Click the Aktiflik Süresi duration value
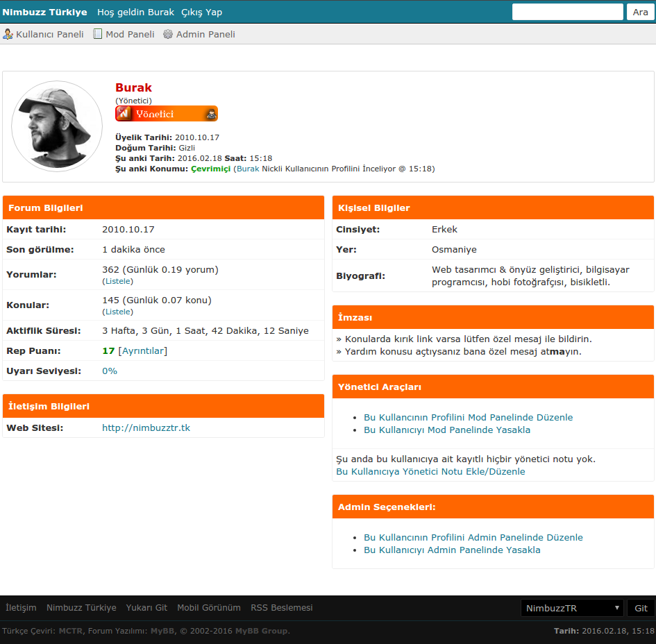The image size is (656, 644). [x=205, y=331]
